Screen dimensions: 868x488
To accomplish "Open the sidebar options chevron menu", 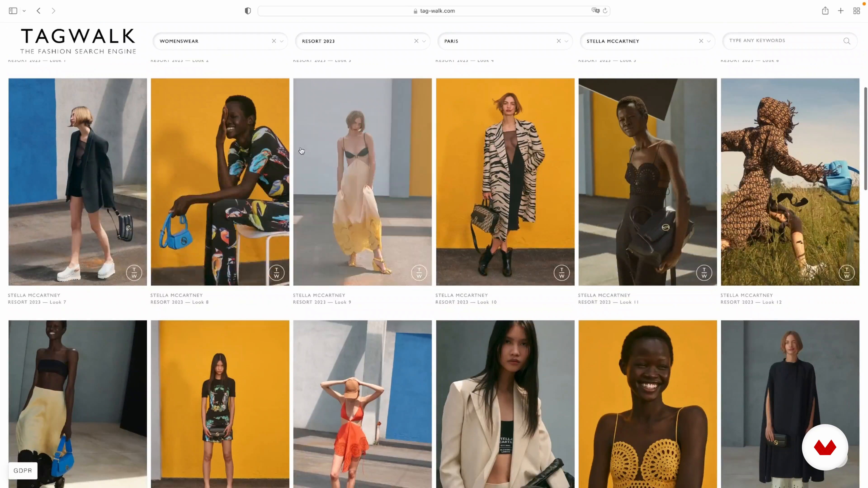I will click(x=24, y=11).
